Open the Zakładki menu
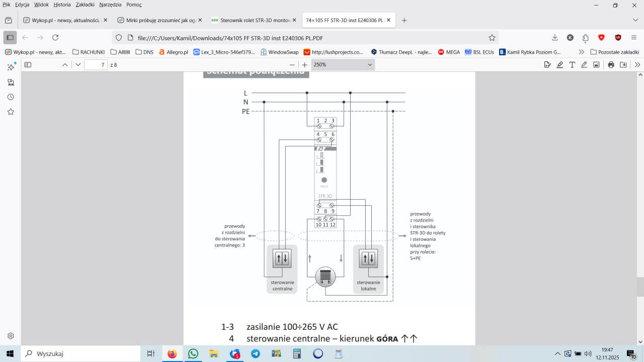 pos(85,5)
